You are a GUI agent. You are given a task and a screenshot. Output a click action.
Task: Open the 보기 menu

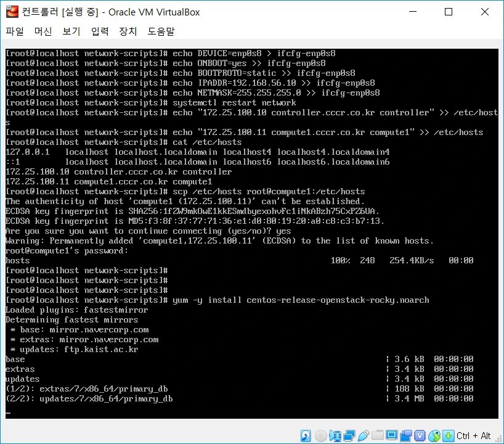pyautogui.click(x=71, y=31)
